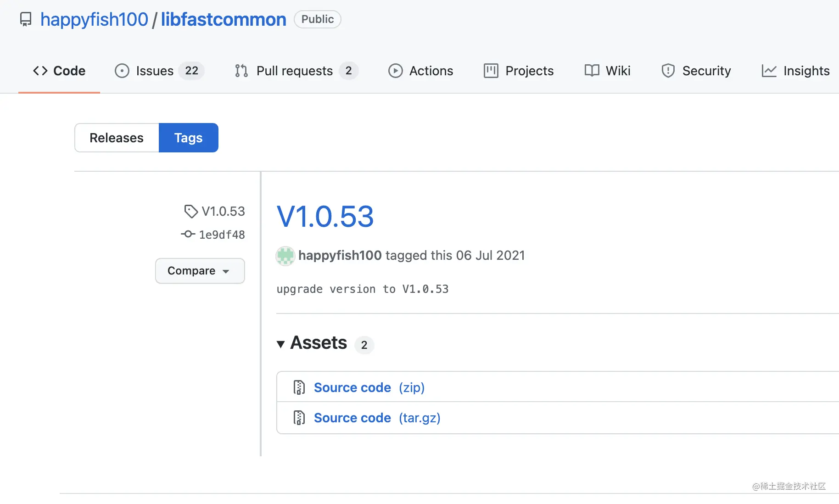The height and width of the screenshot is (504, 839).
Task: Open the Projects tab
Action: pos(519,71)
